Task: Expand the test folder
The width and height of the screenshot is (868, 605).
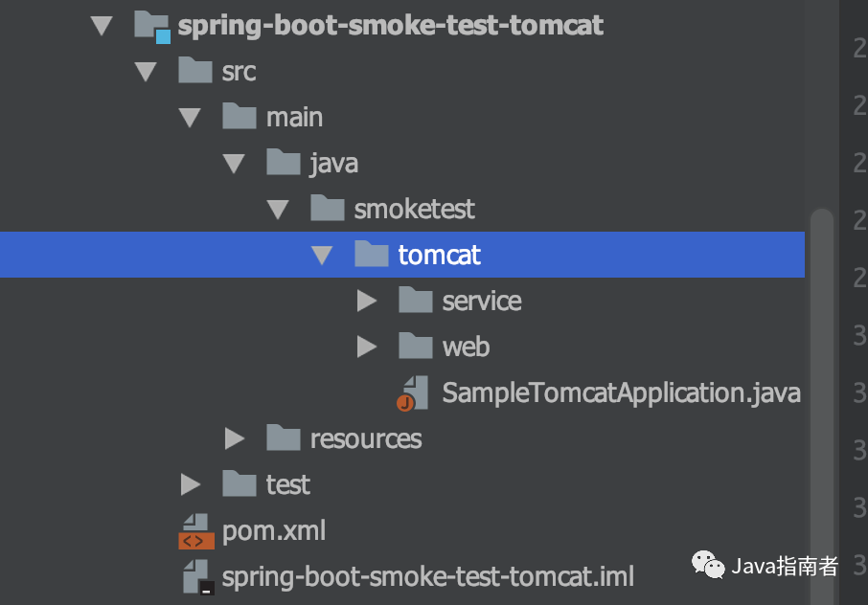Action: pos(190,484)
